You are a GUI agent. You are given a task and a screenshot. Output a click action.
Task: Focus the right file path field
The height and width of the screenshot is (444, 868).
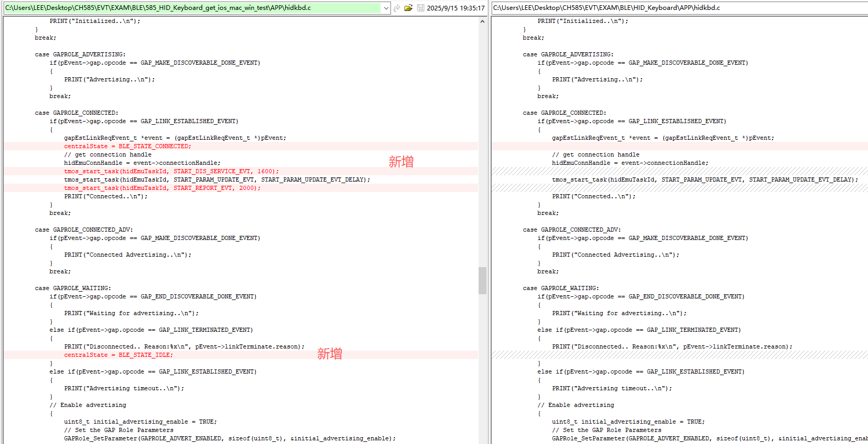[680, 8]
